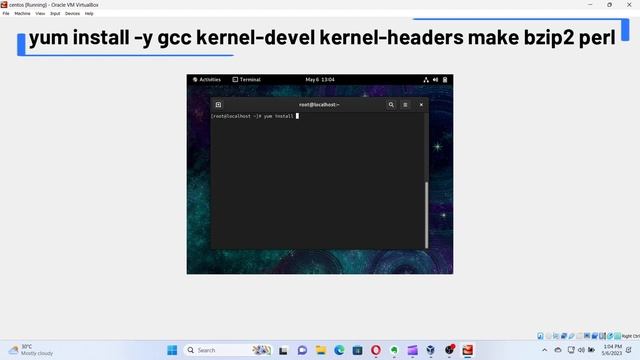Click the terminal vertical scrollbar
Viewport: 640px width, 360px height.
click(427, 215)
